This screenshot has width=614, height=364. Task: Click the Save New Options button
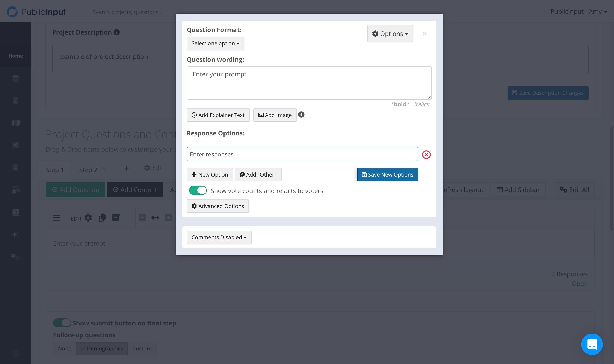click(x=388, y=175)
